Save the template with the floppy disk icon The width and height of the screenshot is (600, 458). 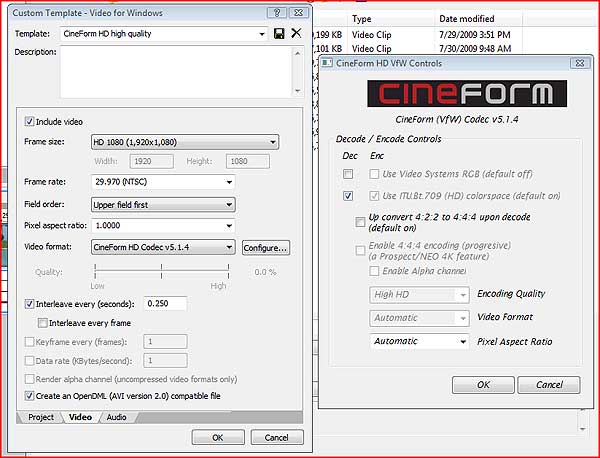279,33
